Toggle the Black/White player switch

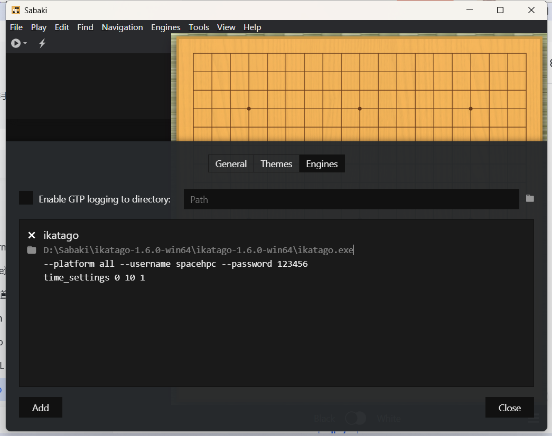pyautogui.click(x=356, y=418)
